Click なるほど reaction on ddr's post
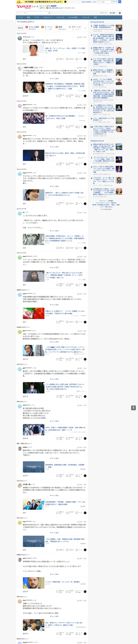The height and width of the screenshot is (644, 138). [x=70, y=127]
